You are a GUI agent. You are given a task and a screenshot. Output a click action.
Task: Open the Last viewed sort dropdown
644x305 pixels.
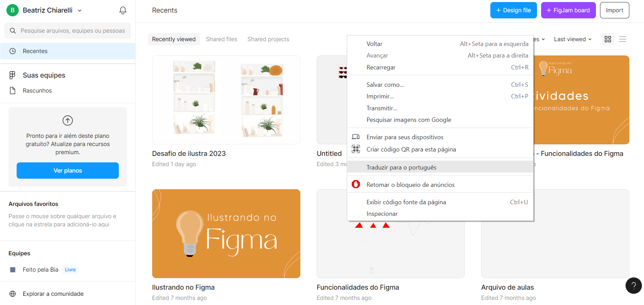572,39
